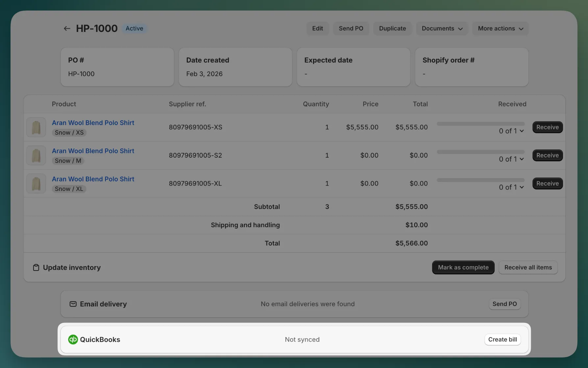Open the More actions menu
Screen dimensions: 588x368
(x=500, y=29)
